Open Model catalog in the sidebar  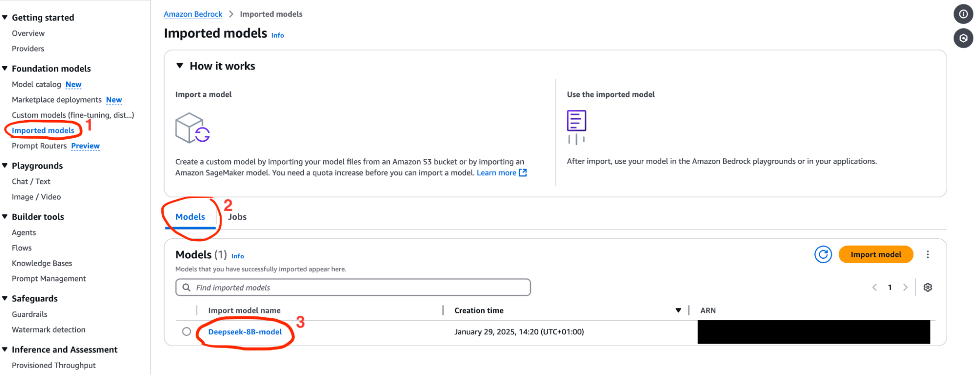36,84
